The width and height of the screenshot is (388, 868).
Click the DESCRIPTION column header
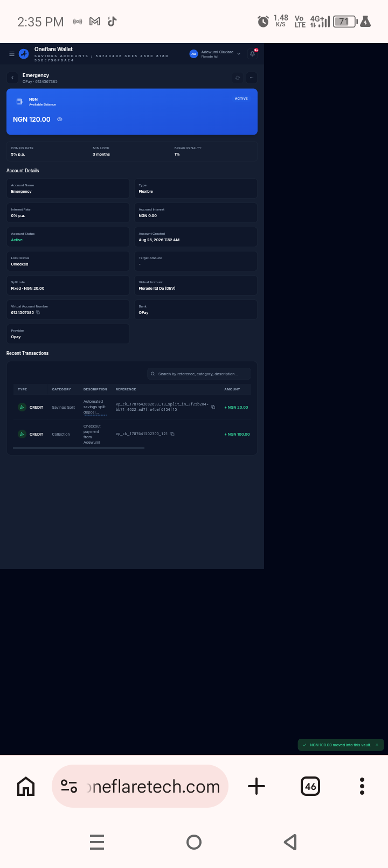point(95,389)
